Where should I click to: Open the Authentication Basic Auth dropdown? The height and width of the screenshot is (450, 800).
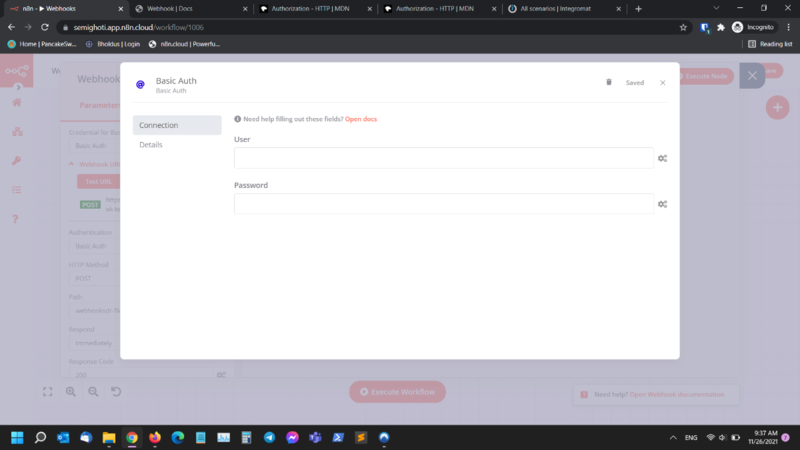94,246
